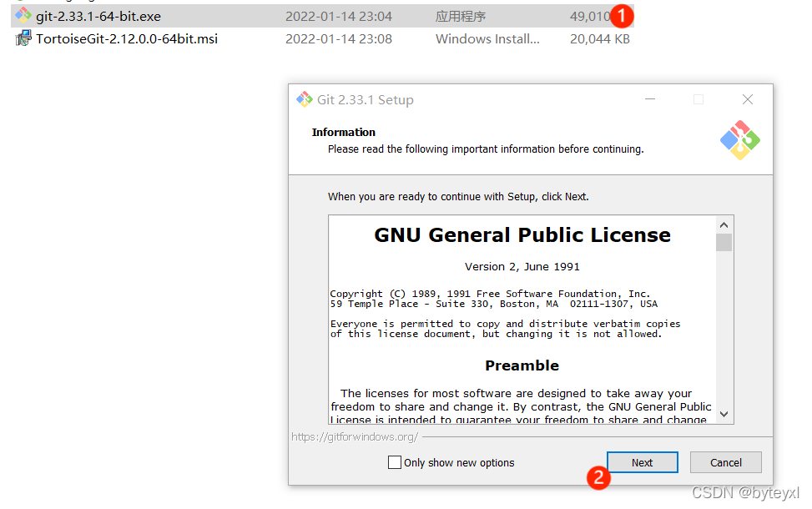Click the Only show new options label
Viewport: 812px width, 509px height.
[x=459, y=463]
